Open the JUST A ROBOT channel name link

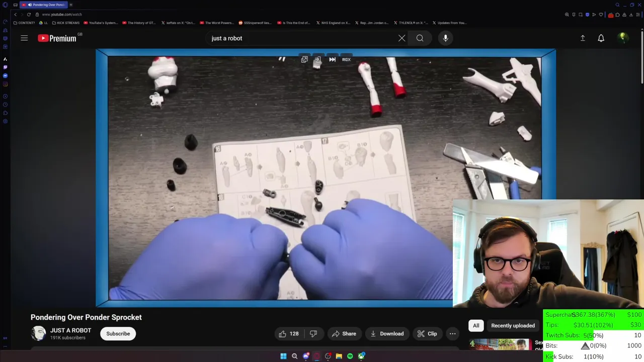pos(70,330)
